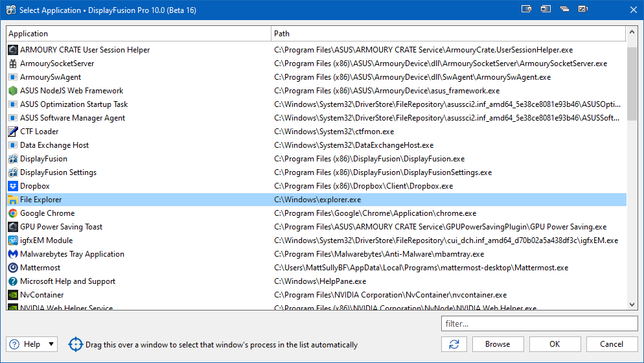
Task: Click the crosshair window-select target icon
Action: 76,344
